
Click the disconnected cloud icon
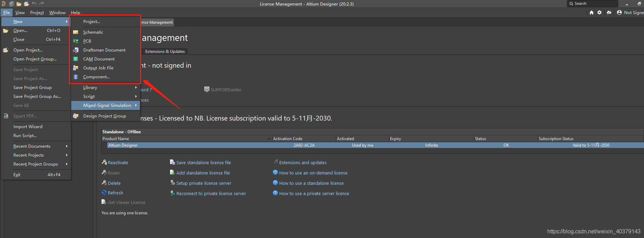tap(609, 12)
